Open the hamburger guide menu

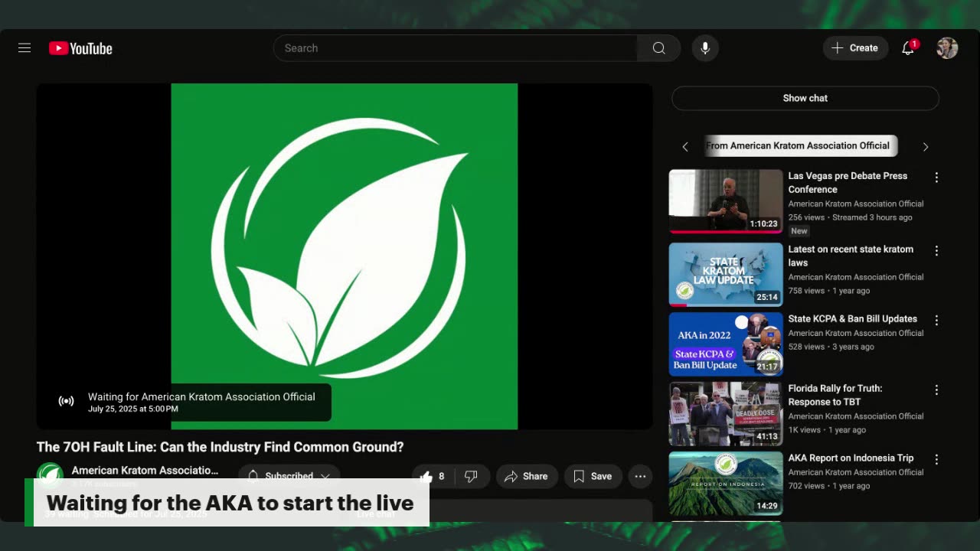[x=24, y=48]
